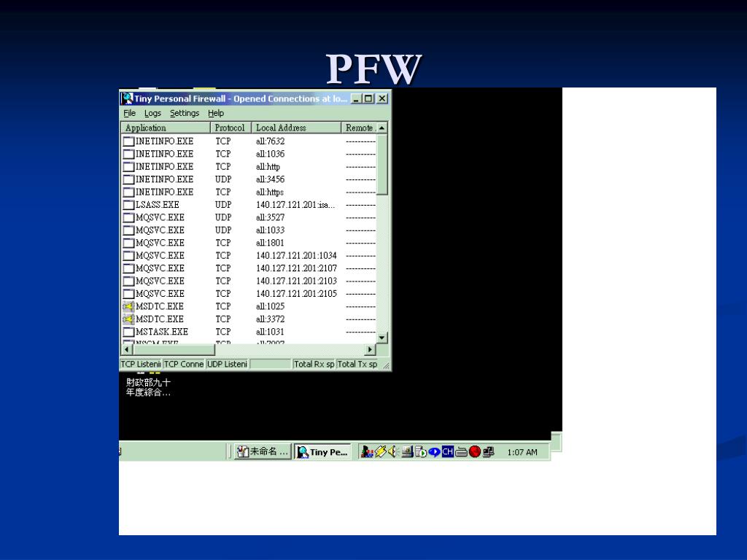The height and width of the screenshot is (560, 747).
Task: Click the icon of INETINFO.EXE row all:http
Action: (x=128, y=167)
